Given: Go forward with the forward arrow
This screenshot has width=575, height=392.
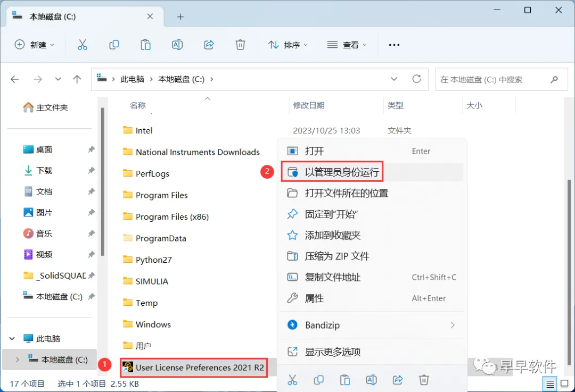Looking at the screenshot, I should [38, 79].
